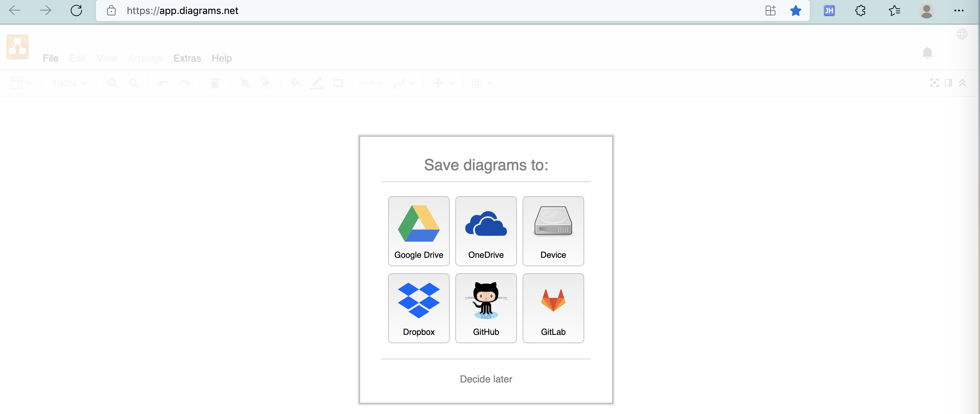Viewport: 980px width, 414px height.
Task: Open the waypoints style dropdown
Action: point(403,83)
